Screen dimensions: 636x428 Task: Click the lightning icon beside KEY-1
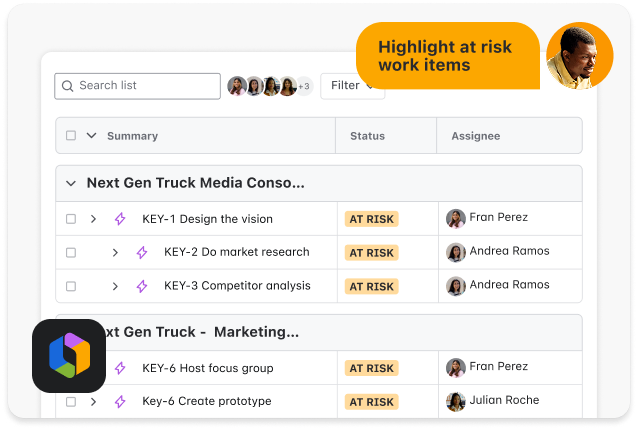pyautogui.click(x=120, y=219)
